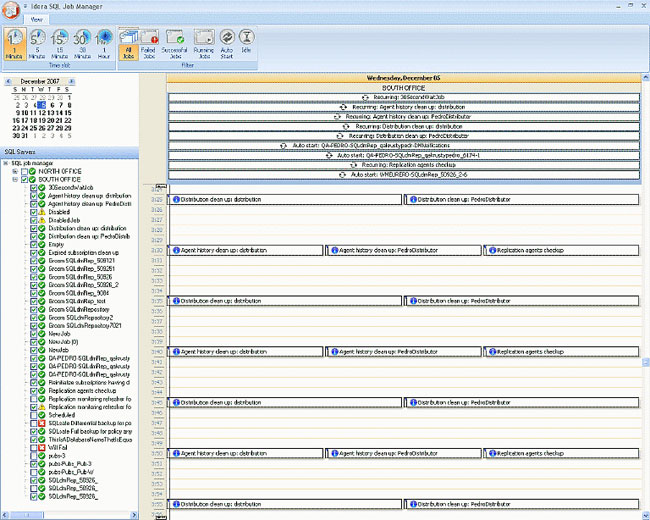Open 'Recurring: Replication agents checkup' banner
Image resolution: width=650 pixels, height=520 pixels.
[x=403, y=165]
